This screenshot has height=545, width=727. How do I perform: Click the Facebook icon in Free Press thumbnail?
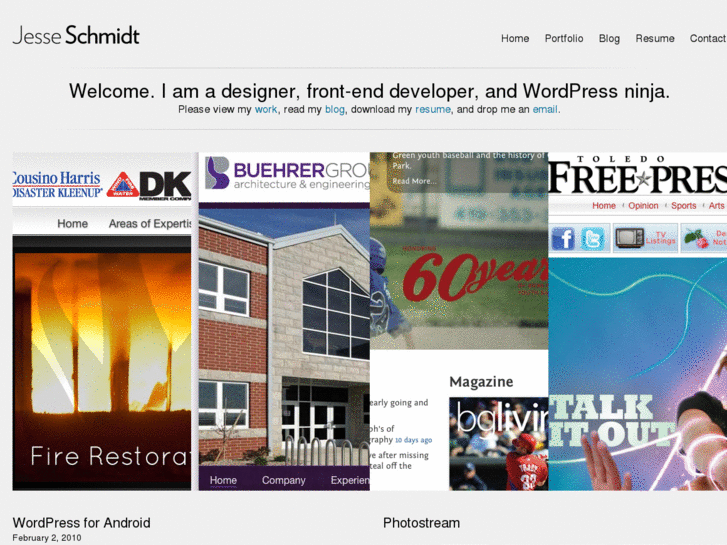coord(563,239)
